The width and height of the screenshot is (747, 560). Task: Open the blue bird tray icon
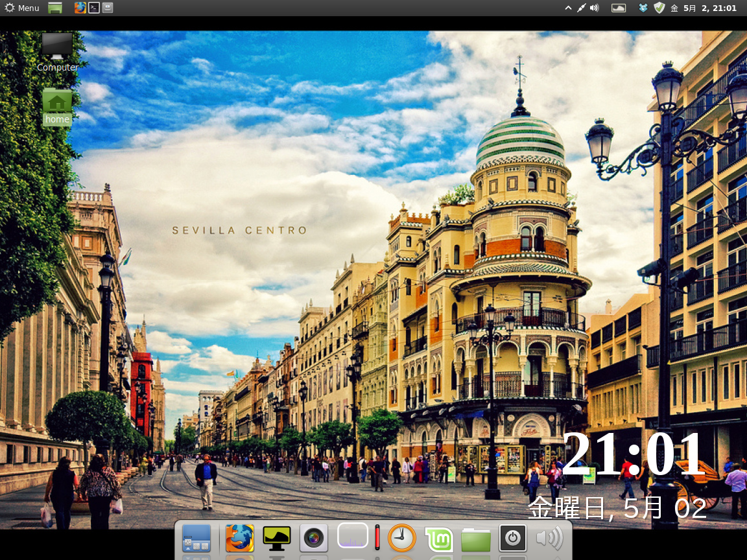click(x=643, y=8)
